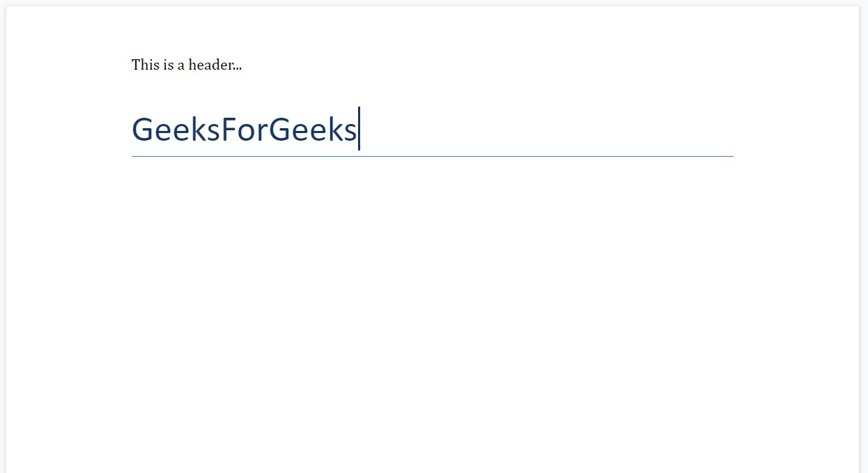Click empty title line space right of the cursor
Viewport: 868px width, 473px height.
pyautogui.click(x=547, y=130)
